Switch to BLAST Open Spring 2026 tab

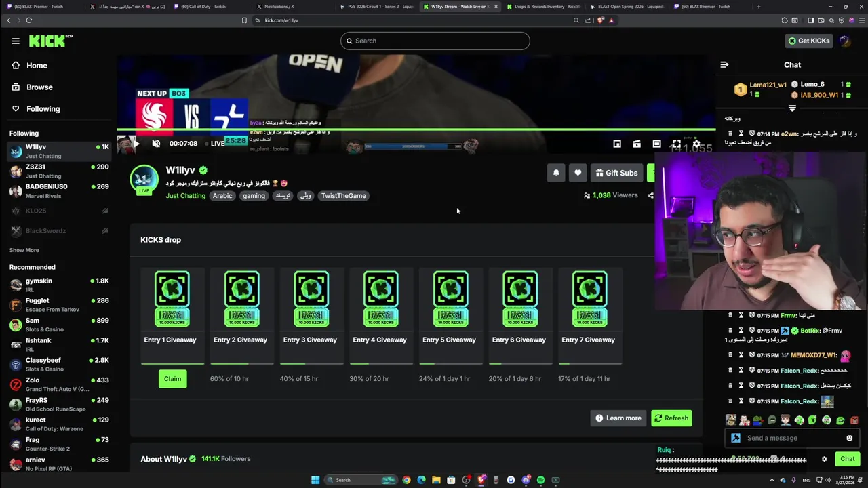[x=627, y=7]
